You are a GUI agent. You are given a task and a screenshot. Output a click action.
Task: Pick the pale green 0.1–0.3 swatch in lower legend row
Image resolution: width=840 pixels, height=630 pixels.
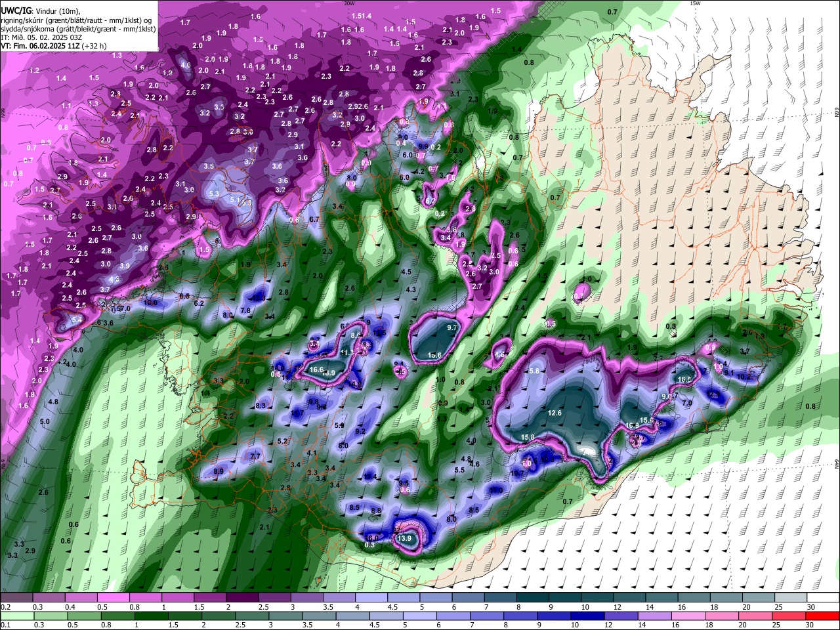17,616
